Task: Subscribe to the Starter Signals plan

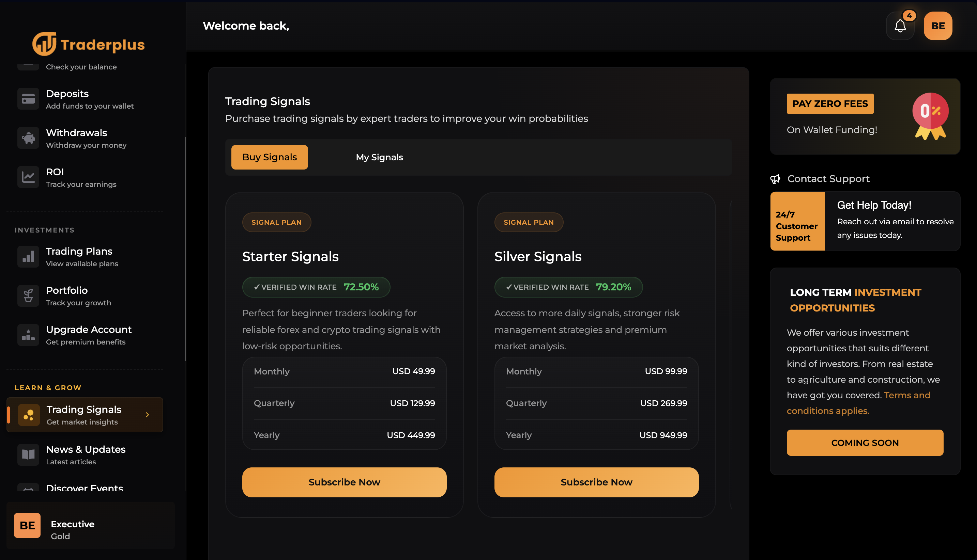Action: [x=344, y=482]
